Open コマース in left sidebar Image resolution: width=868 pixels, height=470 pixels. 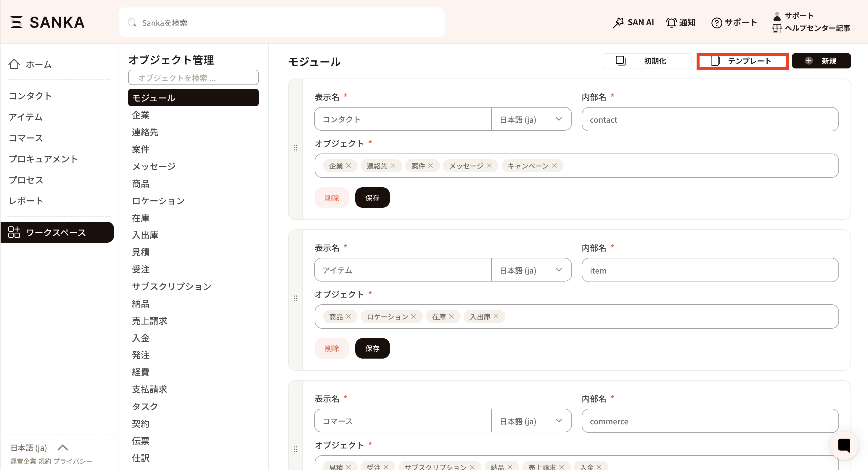click(26, 138)
